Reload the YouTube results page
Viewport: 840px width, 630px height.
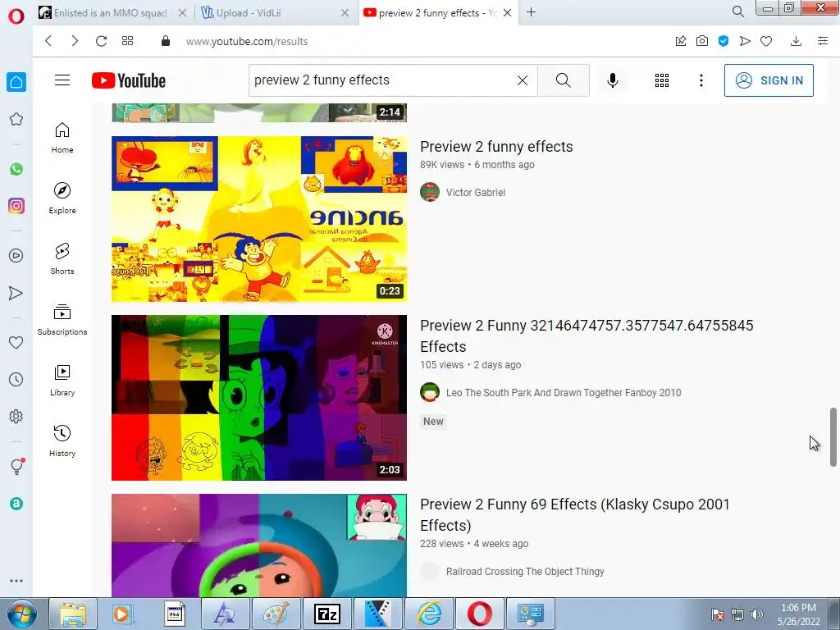[101, 41]
